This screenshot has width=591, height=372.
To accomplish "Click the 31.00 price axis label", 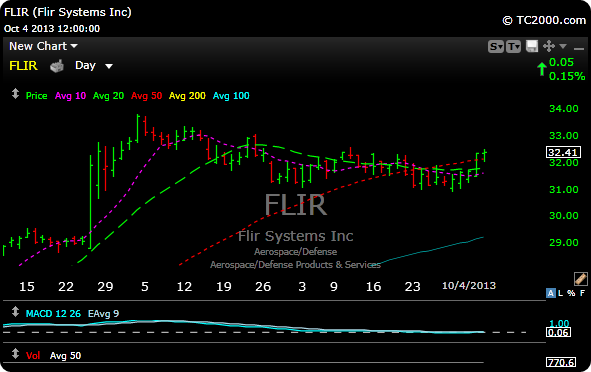I will pyautogui.click(x=563, y=189).
